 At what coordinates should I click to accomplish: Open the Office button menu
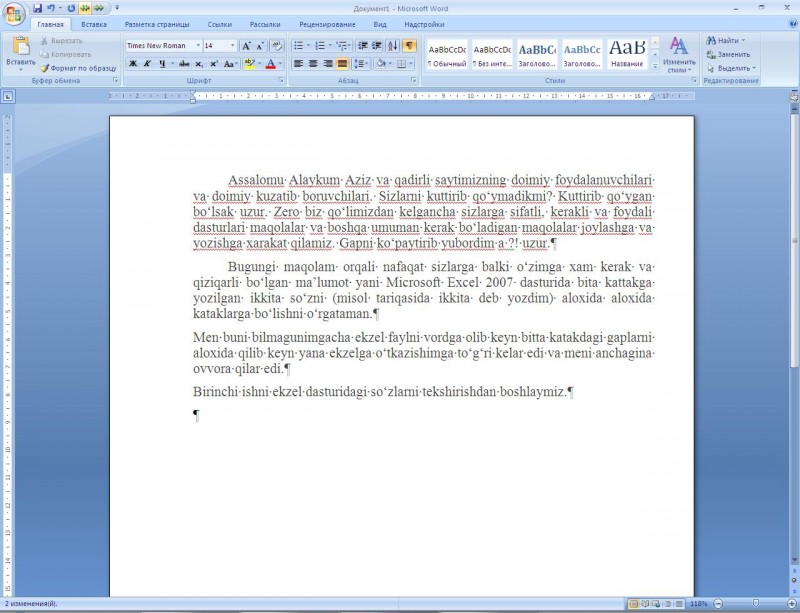click(14, 14)
